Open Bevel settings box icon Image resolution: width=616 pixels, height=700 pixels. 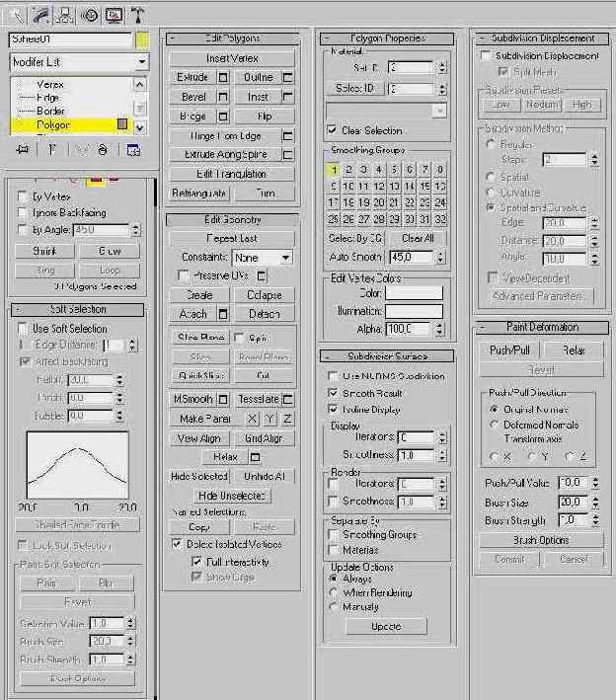pos(223,97)
